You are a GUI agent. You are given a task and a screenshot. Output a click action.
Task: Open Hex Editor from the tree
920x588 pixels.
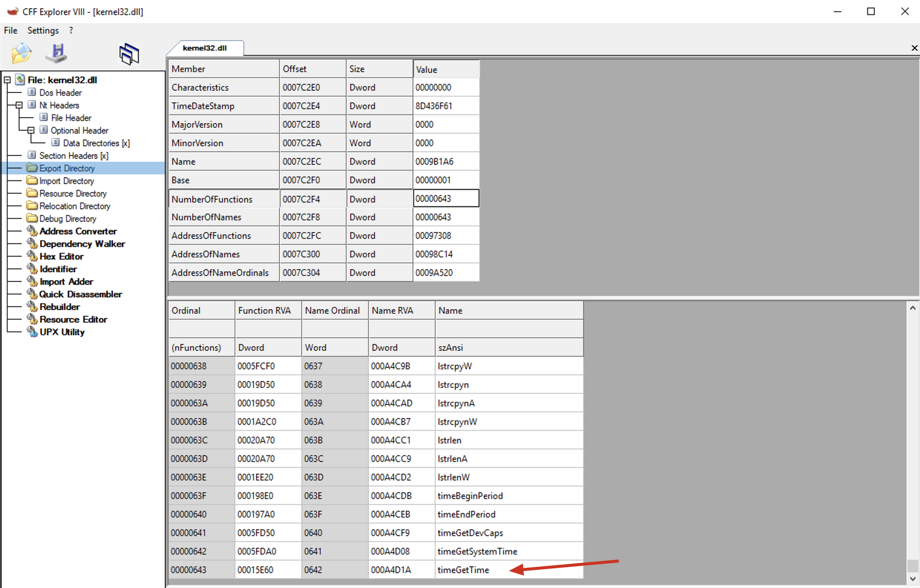coord(61,256)
